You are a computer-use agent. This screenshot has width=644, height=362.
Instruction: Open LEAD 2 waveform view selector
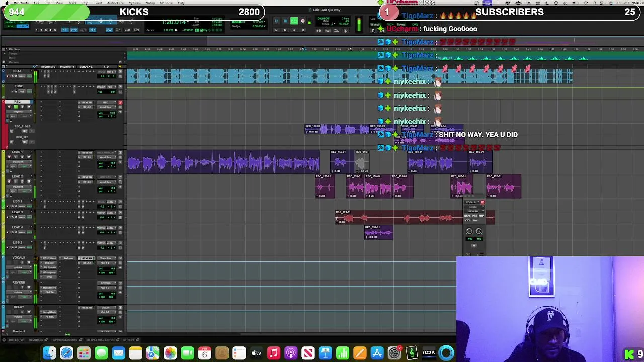[19, 187]
